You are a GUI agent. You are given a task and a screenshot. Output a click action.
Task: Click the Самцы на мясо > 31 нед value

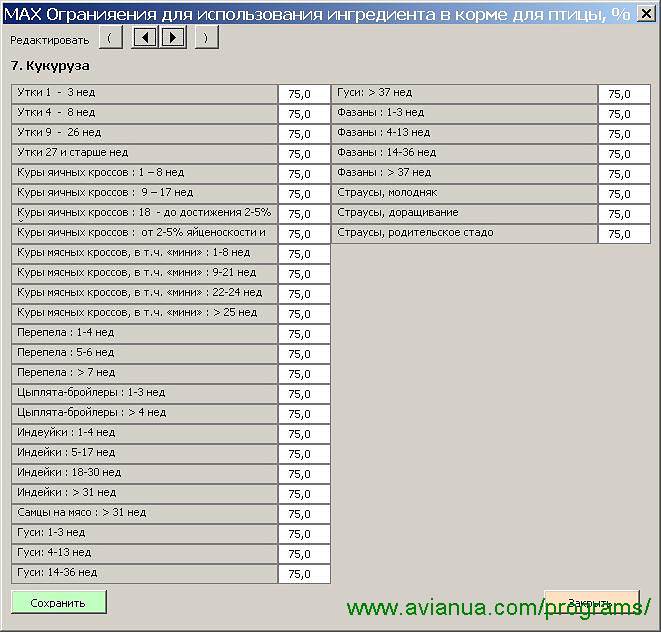304,514
